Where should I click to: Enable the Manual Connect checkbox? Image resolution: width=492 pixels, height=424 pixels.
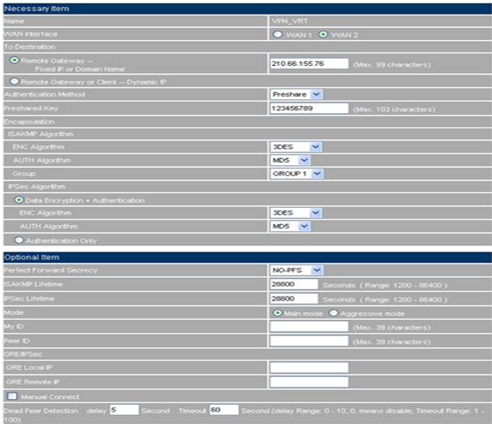pyautogui.click(x=12, y=396)
